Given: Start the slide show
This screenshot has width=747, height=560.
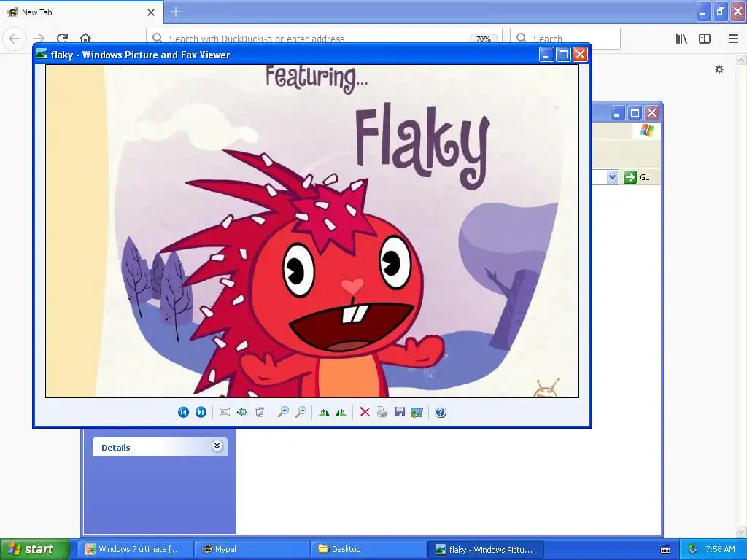Looking at the screenshot, I should [x=260, y=413].
